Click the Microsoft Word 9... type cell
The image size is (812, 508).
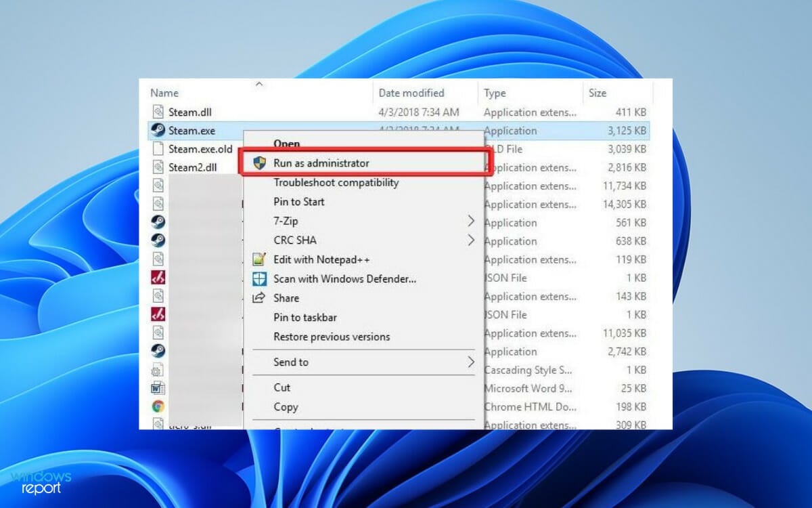(x=528, y=388)
